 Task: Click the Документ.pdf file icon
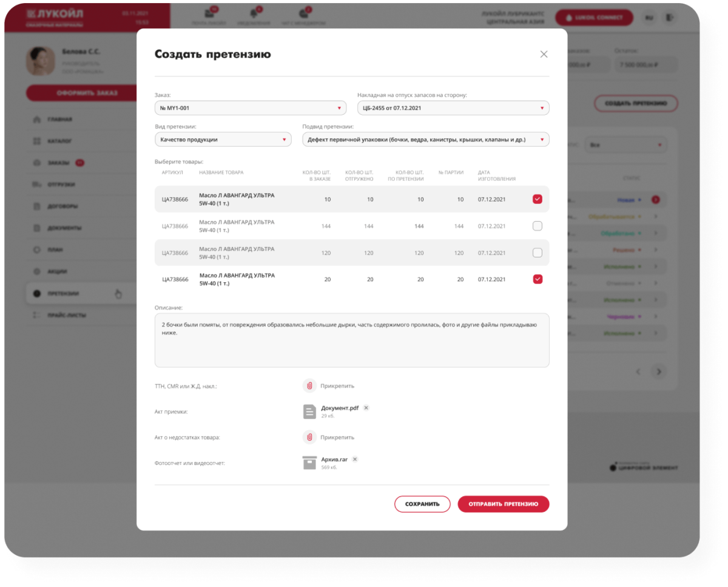[309, 412]
